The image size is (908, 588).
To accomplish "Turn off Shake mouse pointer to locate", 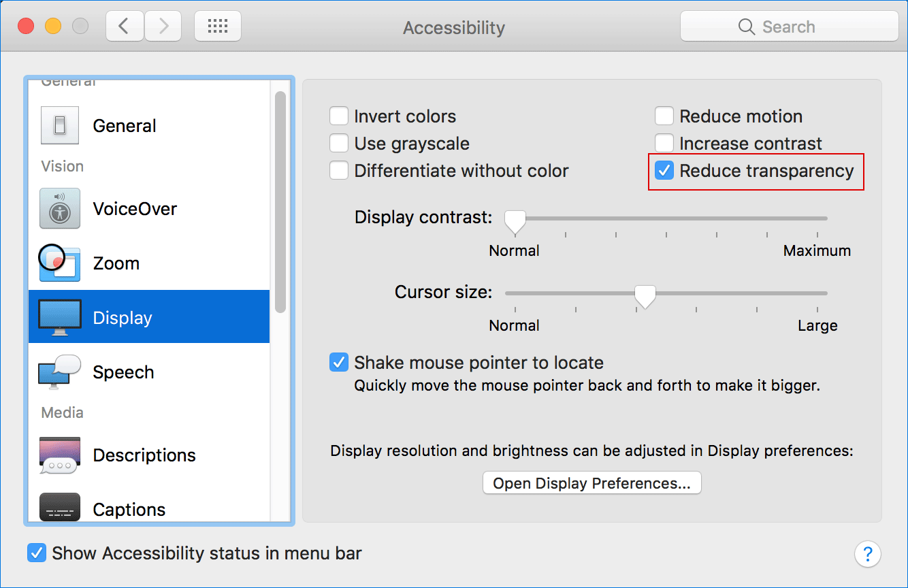I will [x=338, y=362].
